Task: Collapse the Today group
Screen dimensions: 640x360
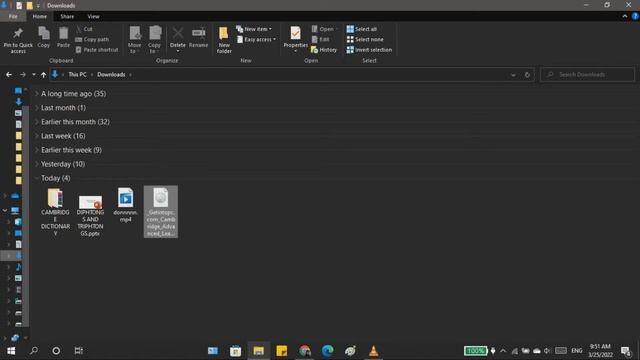Action: 37,178
